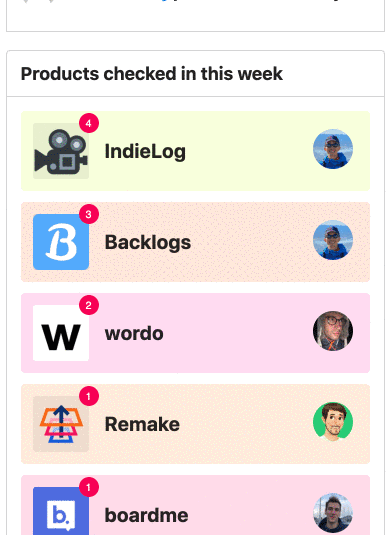391x535 pixels.
Task: Click the Backlogs blue B logo
Action: click(x=61, y=242)
